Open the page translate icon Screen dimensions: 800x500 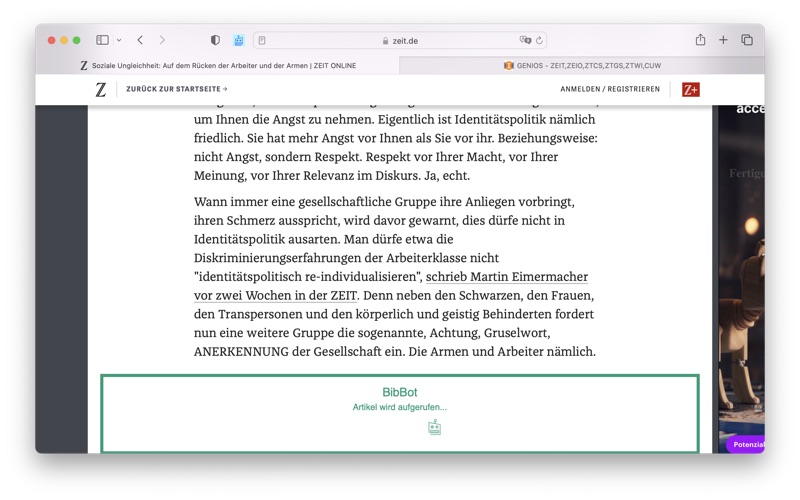pos(525,40)
